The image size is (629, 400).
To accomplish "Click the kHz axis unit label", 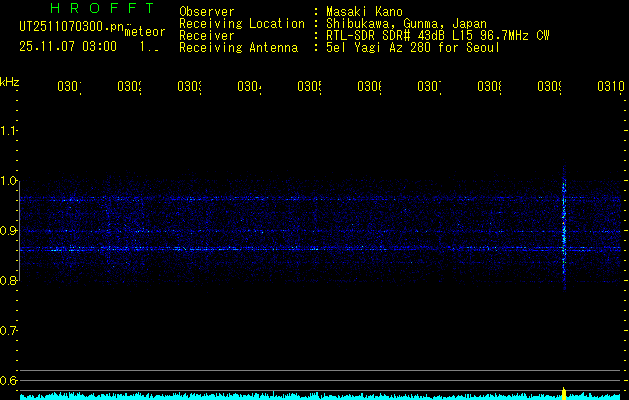I will [10, 83].
